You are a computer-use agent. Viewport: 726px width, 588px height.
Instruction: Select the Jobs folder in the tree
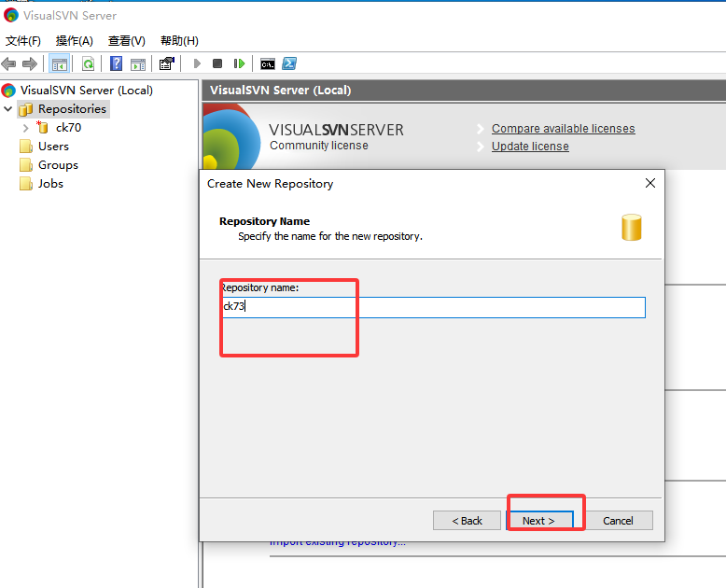[50, 183]
